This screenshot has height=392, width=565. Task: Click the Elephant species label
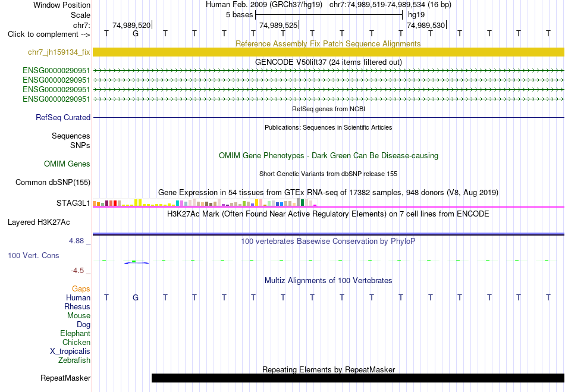(x=75, y=334)
